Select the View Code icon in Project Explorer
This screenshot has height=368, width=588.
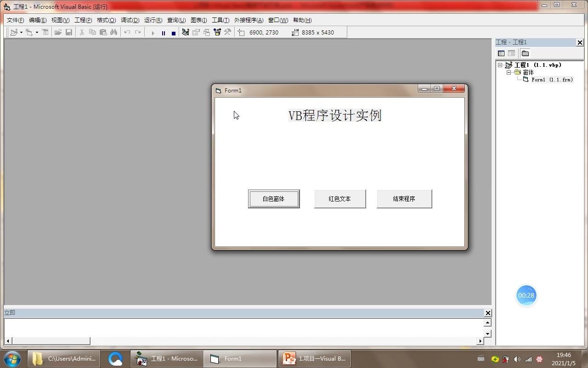click(x=501, y=53)
